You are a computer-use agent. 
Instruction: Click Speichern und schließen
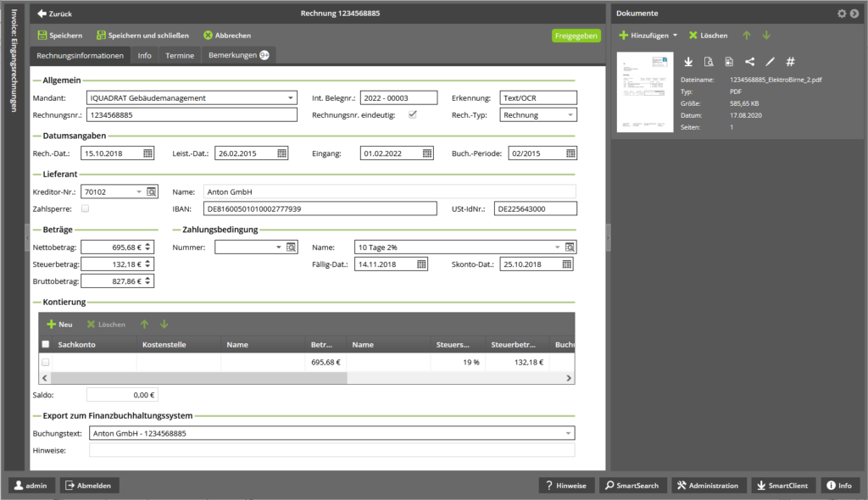(x=142, y=36)
